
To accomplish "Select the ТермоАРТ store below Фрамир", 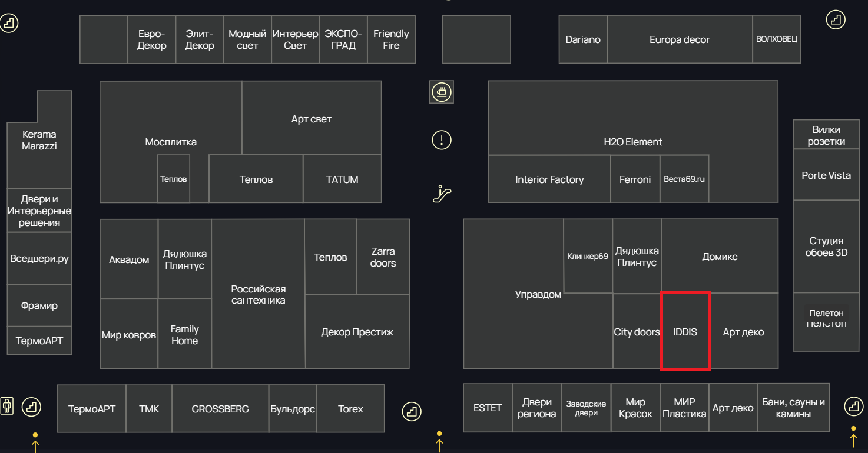I will click(39, 341).
